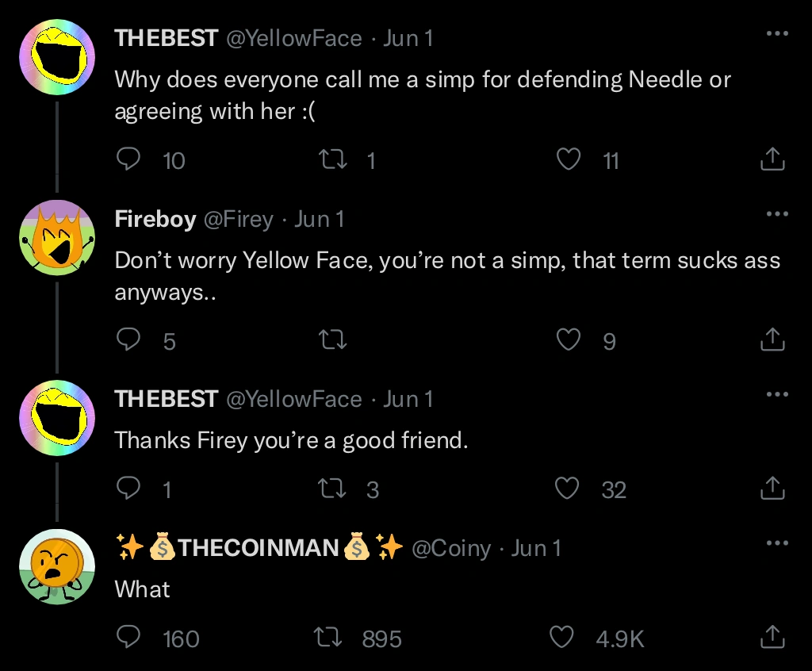Retweet Fireboy's supportive reply
The width and height of the screenshot is (812, 671).
[333, 340]
